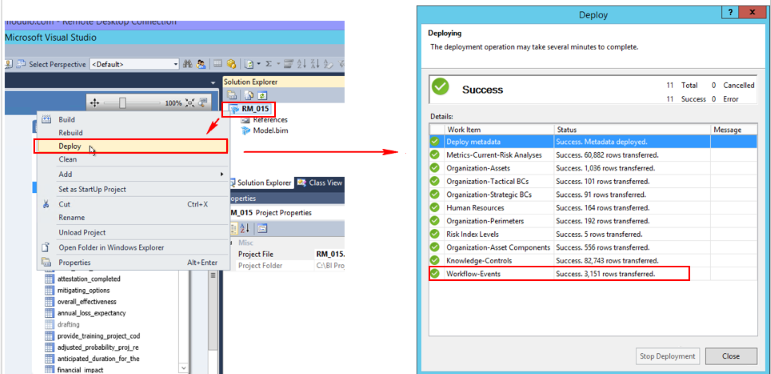Click the diagram zoom slider handle
Viewport: 771px width, 374px height.
pyautogui.click(x=122, y=103)
